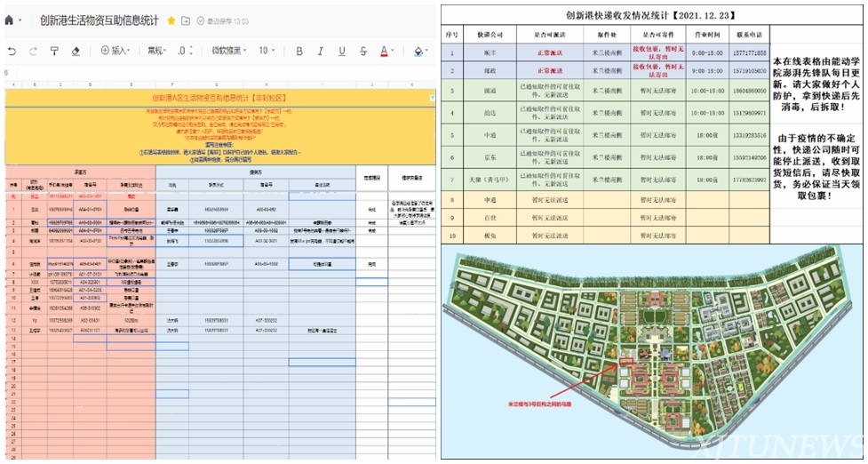
Task: Click the filter icon on the yellow title row
Action: pyautogui.click(x=432, y=98)
